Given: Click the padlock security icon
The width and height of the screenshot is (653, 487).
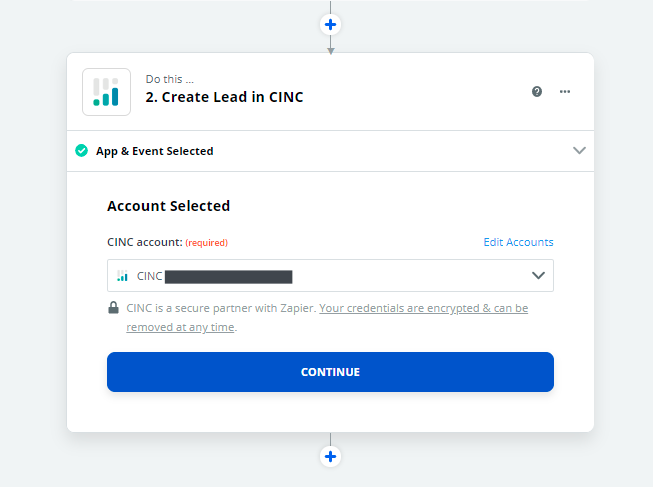Looking at the screenshot, I should pyautogui.click(x=113, y=308).
